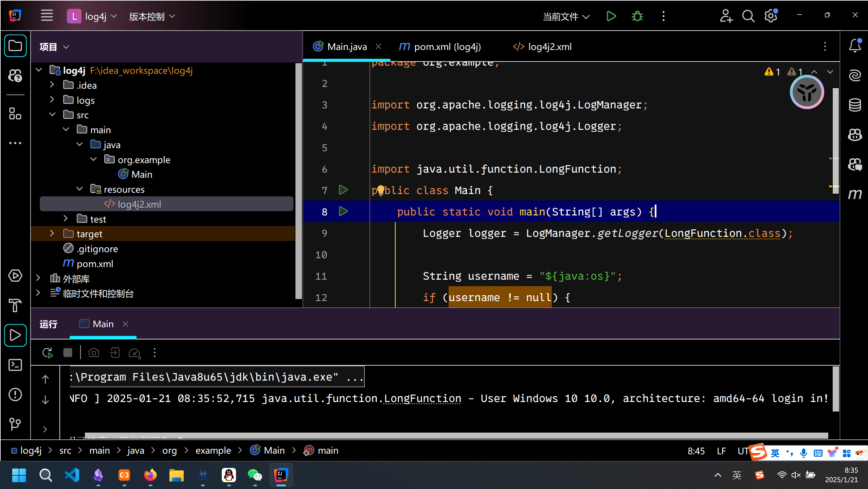Open the Database tool window icon
868x489 pixels.
(x=855, y=105)
